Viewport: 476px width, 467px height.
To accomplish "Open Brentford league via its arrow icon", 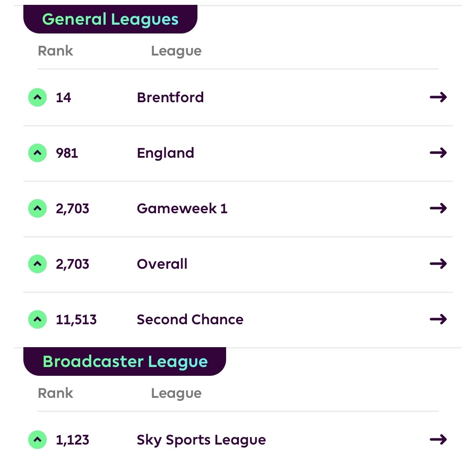I will [x=438, y=97].
